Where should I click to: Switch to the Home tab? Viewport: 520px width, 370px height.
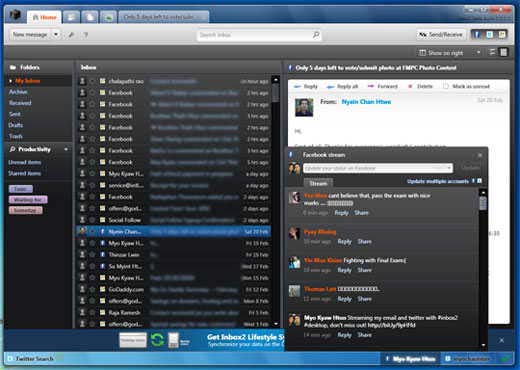pos(45,17)
